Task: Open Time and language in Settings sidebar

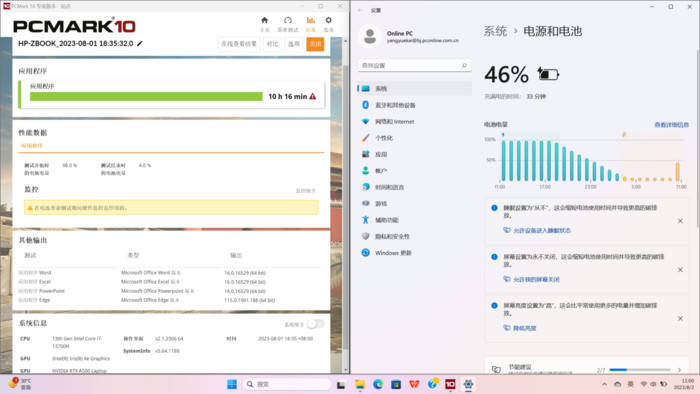Action: pos(414,187)
